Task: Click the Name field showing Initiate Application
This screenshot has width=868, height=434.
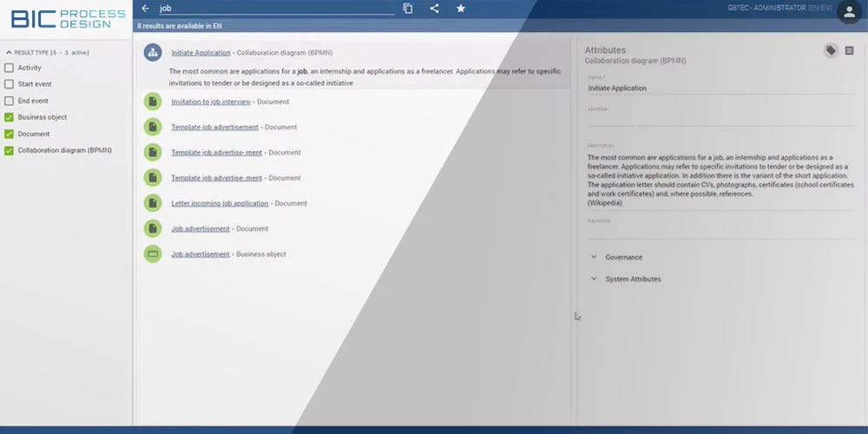Action: [720, 88]
